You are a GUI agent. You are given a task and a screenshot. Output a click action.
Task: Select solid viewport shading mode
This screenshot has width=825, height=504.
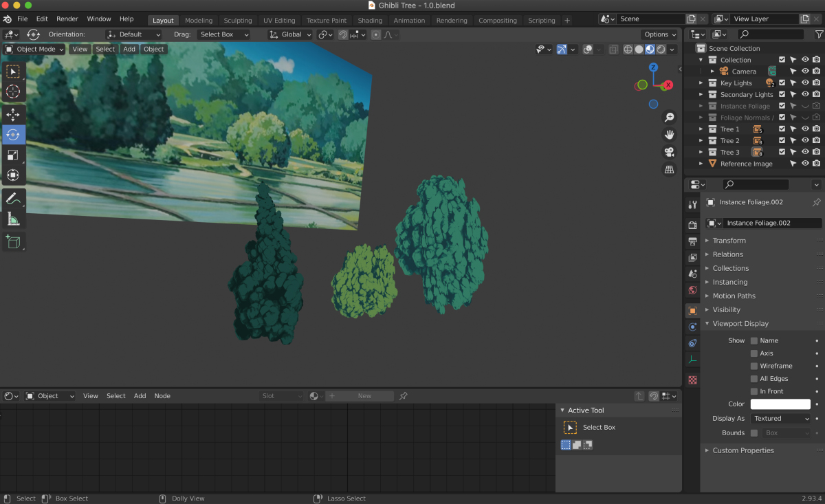pos(639,49)
